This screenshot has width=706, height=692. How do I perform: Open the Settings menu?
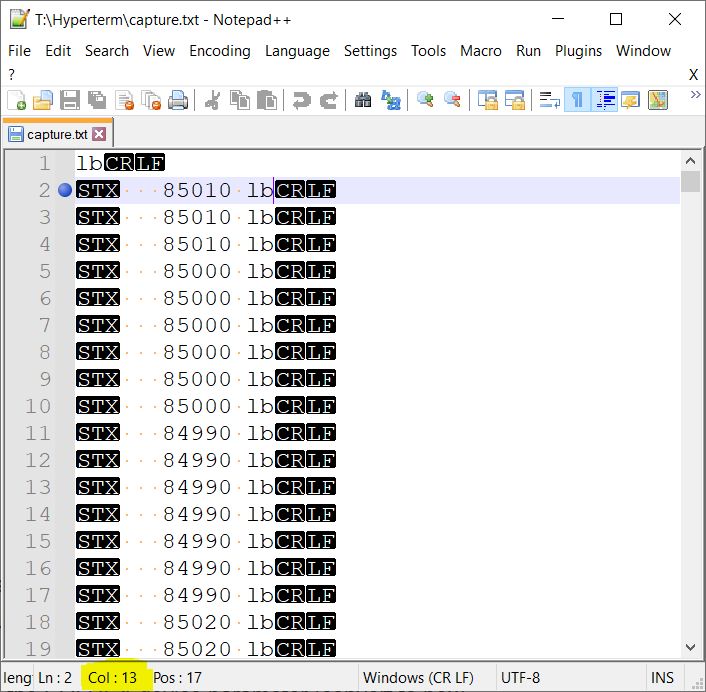click(x=370, y=51)
